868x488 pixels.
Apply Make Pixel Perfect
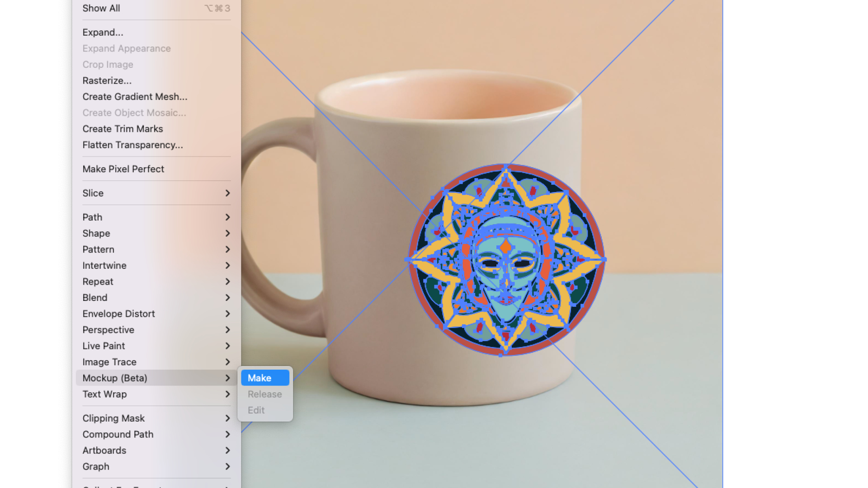(123, 169)
